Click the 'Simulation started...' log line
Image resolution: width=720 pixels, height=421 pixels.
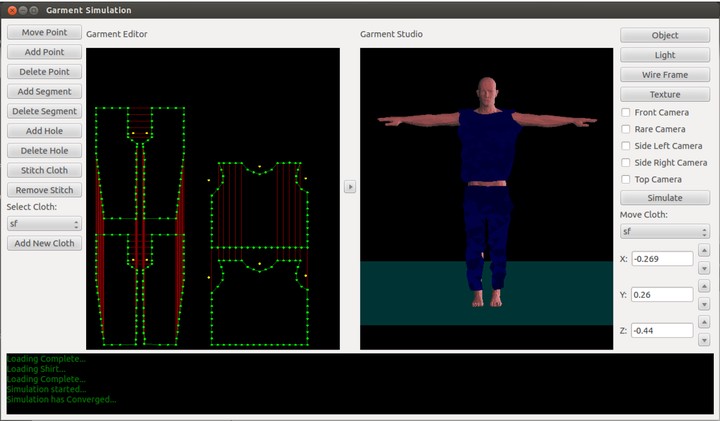click(x=46, y=389)
